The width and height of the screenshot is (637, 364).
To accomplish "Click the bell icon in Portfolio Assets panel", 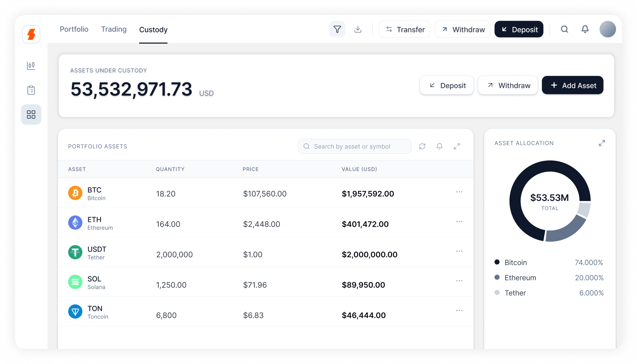I will pos(440,146).
